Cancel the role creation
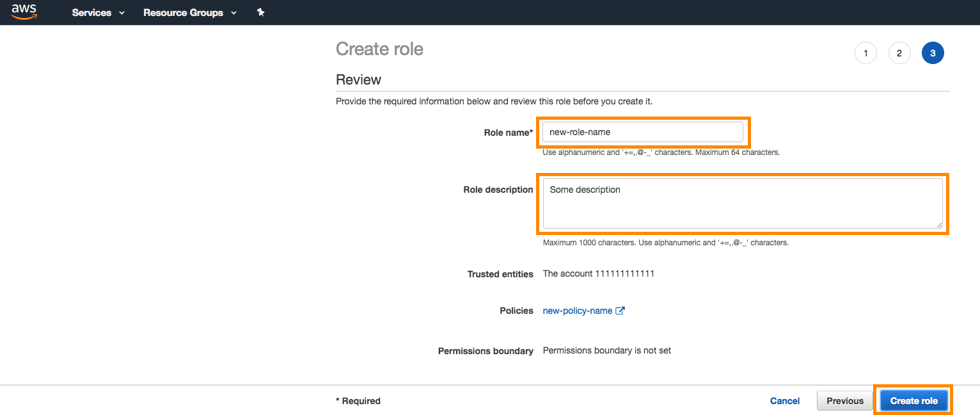Screen dimensions: 980x415 (784, 401)
